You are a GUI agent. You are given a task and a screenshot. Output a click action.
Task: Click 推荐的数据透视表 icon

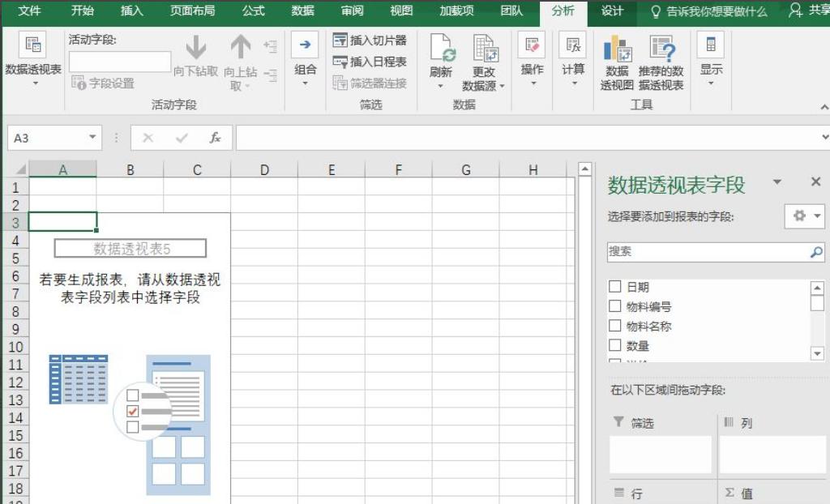tap(661, 49)
